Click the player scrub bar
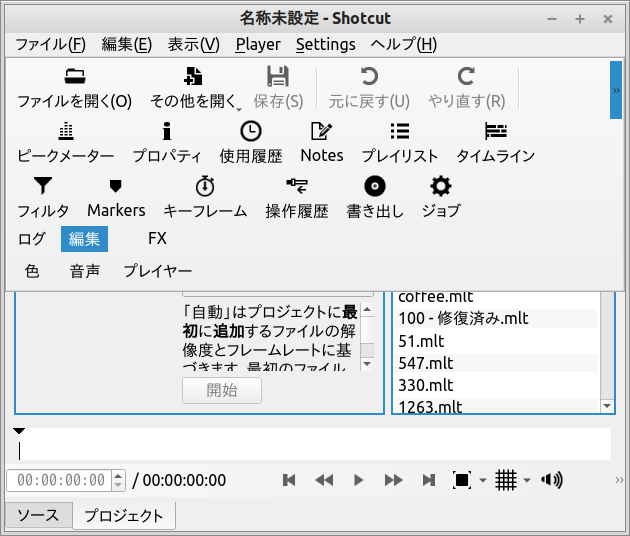 pyautogui.click(x=314, y=445)
